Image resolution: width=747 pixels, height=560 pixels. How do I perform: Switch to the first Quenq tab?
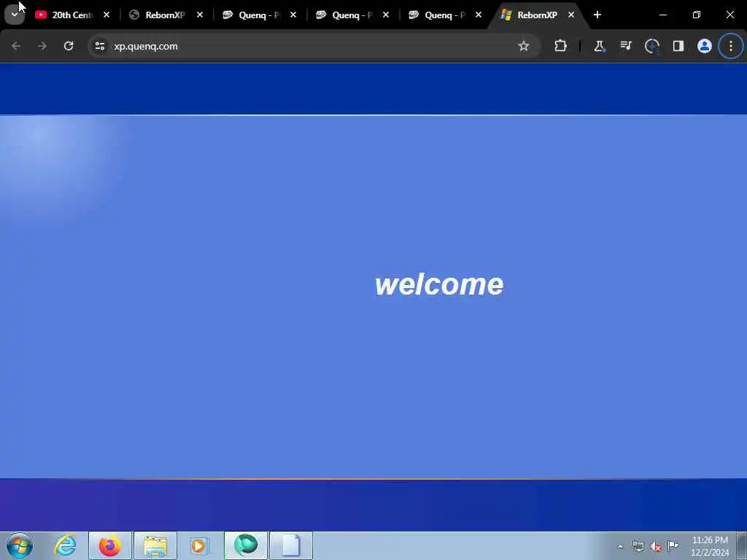(x=259, y=15)
